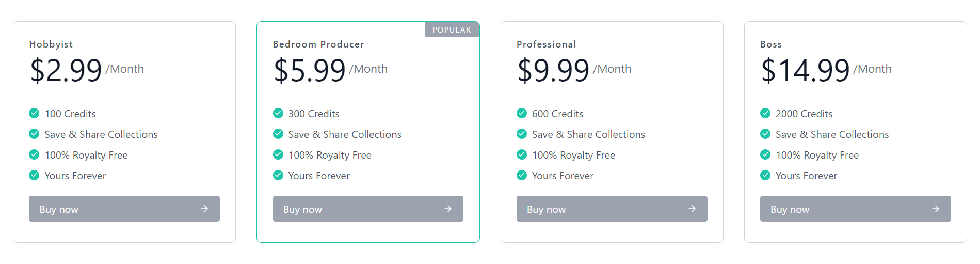Click the arrow icon on Bedroom Producer button

(448, 209)
